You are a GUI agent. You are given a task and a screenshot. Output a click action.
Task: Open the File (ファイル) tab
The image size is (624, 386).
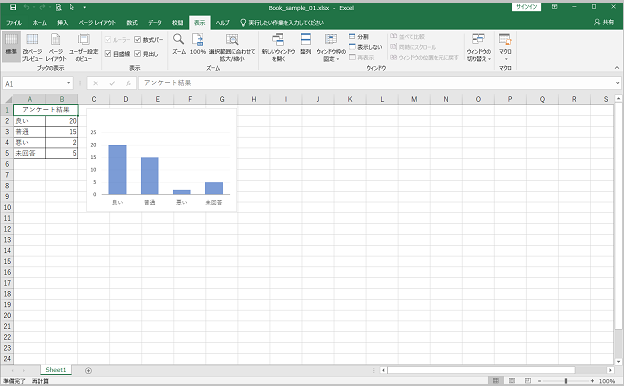[14, 23]
